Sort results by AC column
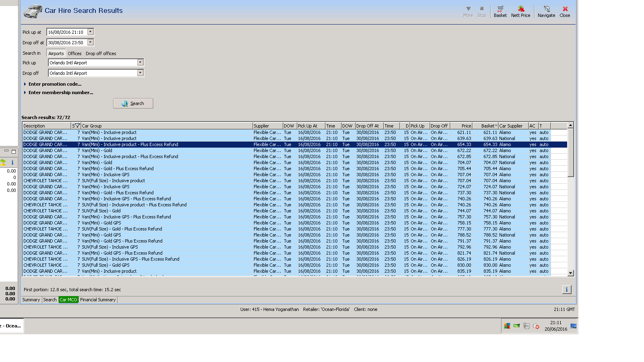Screen dimensions: 644x362 click(533, 126)
